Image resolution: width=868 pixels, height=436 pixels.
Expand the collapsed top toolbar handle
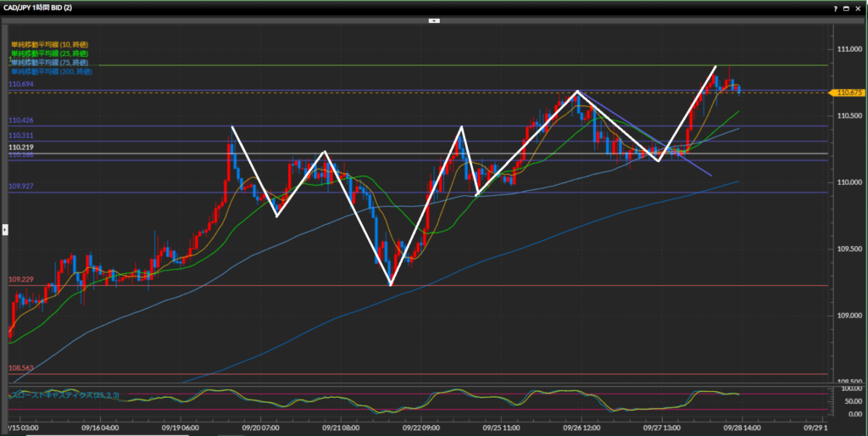(x=434, y=19)
